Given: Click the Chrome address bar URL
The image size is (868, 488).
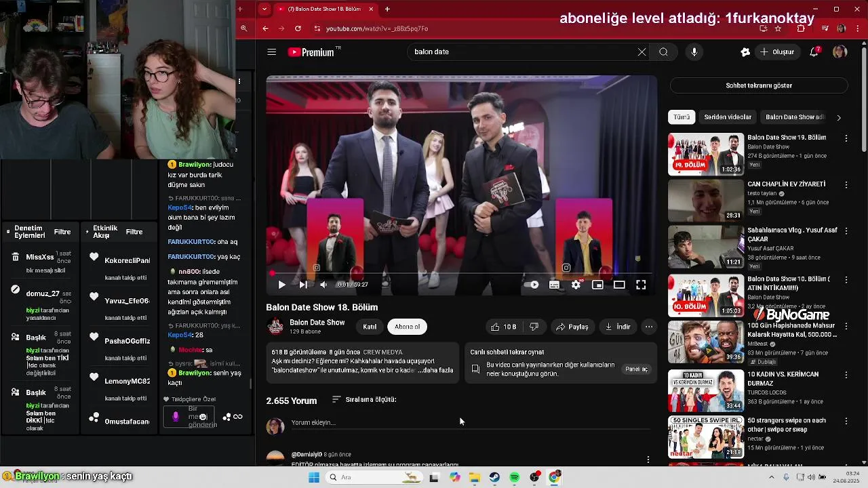Looking at the screenshot, I should (377, 28).
